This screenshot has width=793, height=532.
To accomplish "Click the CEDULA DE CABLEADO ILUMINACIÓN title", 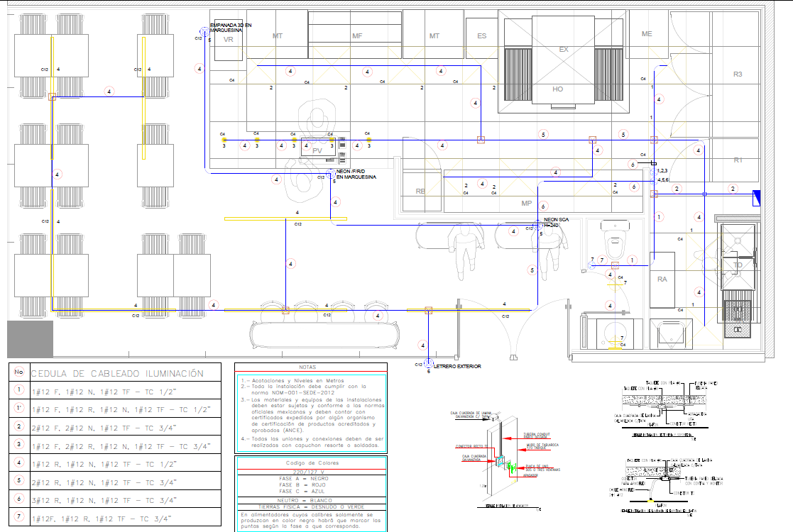I will click(118, 373).
